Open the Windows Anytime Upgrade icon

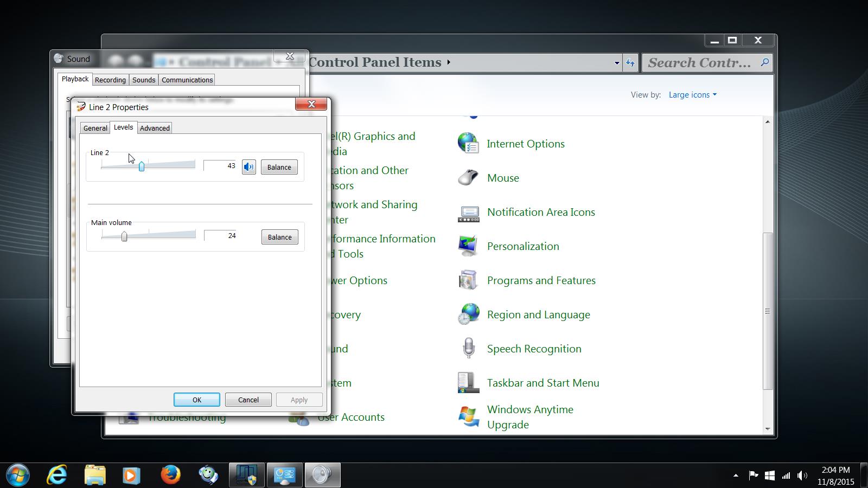coord(468,417)
